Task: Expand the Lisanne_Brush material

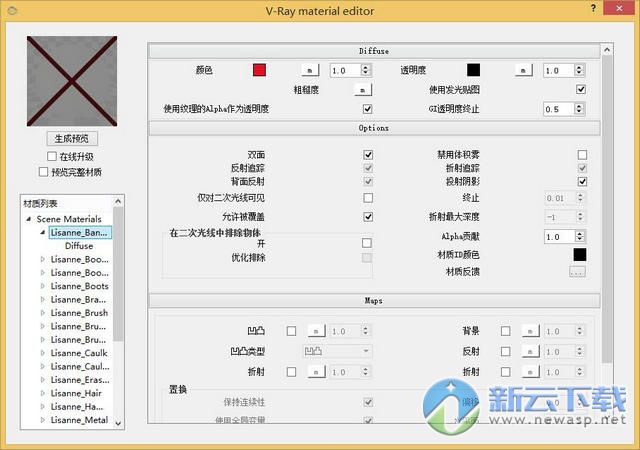Action: point(42,313)
